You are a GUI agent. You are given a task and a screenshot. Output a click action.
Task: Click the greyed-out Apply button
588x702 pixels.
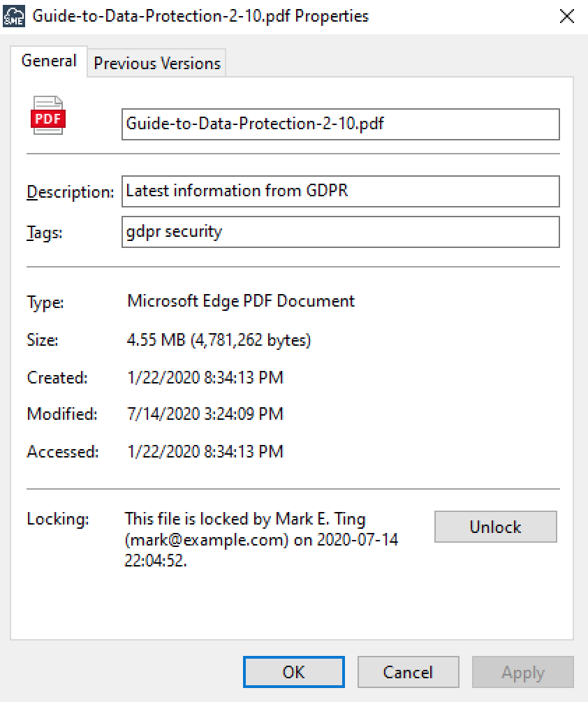(522, 672)
